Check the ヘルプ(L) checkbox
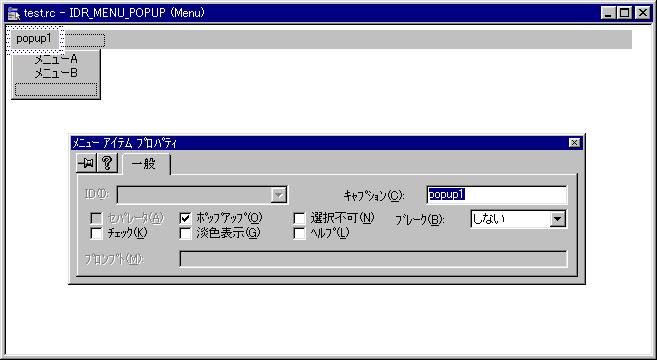Viewport: 657px width, 360px height. click(x=299, y=233)
